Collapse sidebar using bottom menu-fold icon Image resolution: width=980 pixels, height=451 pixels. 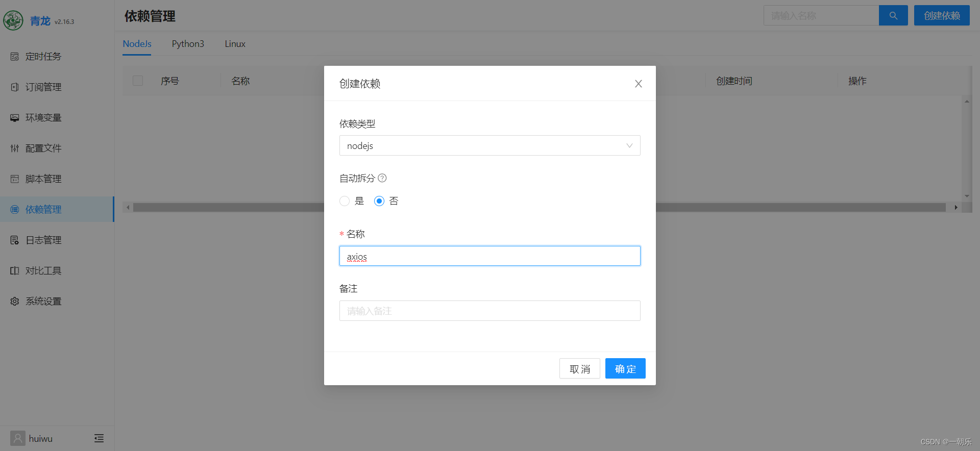click(99, 438)
